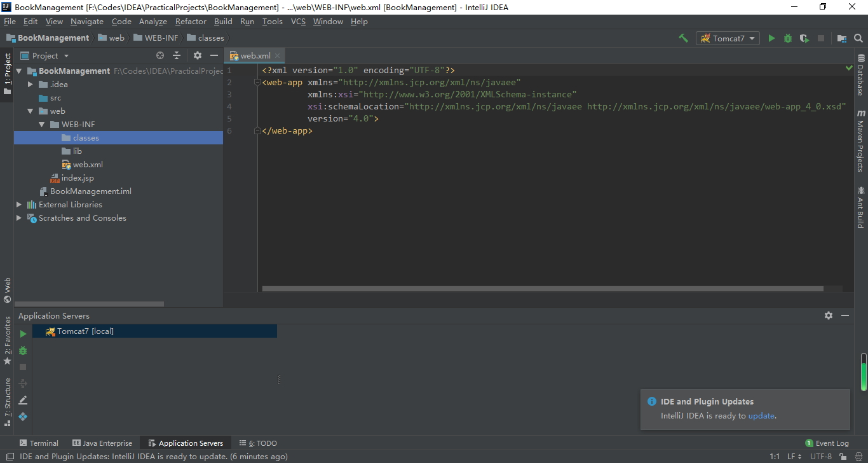The width and height of the screenshot is (868, 463).
Task: Toggle the 7: Structure tool window
Action: (7, 402)
